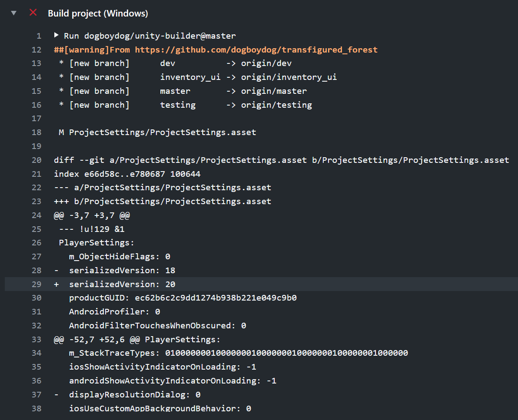Select the '+++ b/ProjectSettings/ProjectSettings.asset' line
The width and height of the screenshot is (518, 420).
[163, 202]
